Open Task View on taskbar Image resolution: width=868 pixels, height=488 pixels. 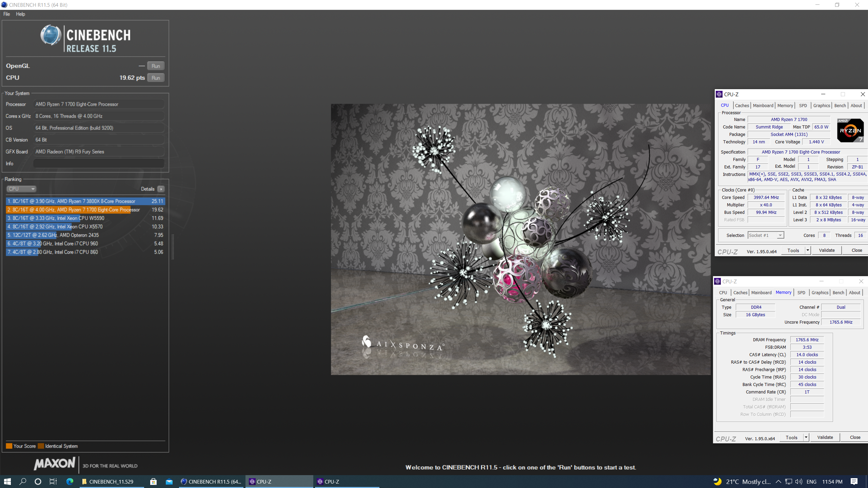53,481
